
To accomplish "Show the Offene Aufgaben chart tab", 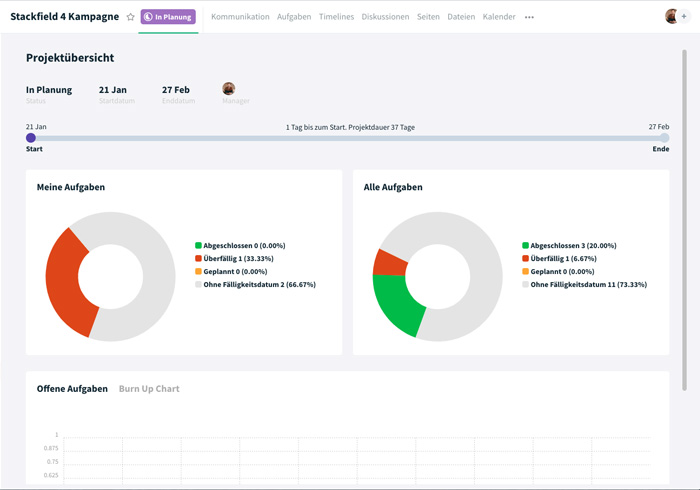I will [72, 389].
